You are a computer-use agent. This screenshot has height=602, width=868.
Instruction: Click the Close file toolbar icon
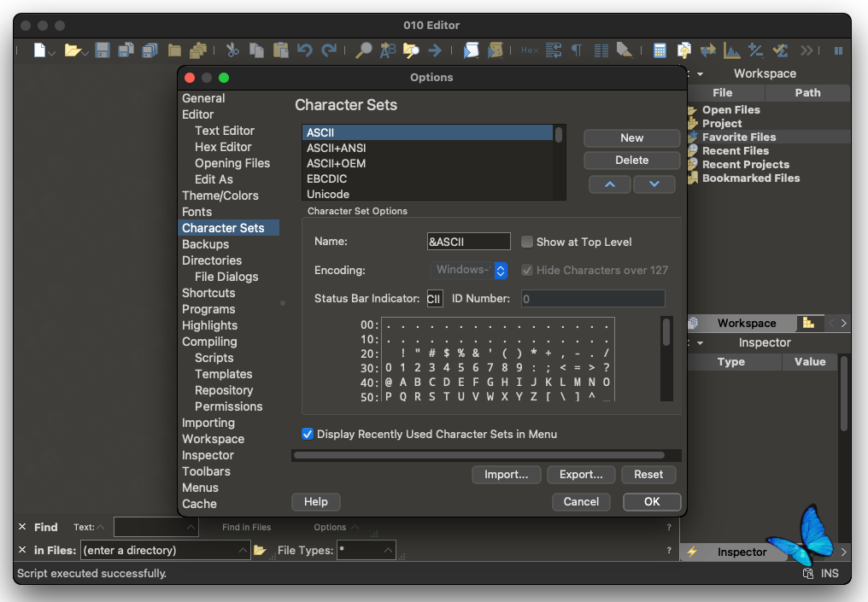click(174, 50)
